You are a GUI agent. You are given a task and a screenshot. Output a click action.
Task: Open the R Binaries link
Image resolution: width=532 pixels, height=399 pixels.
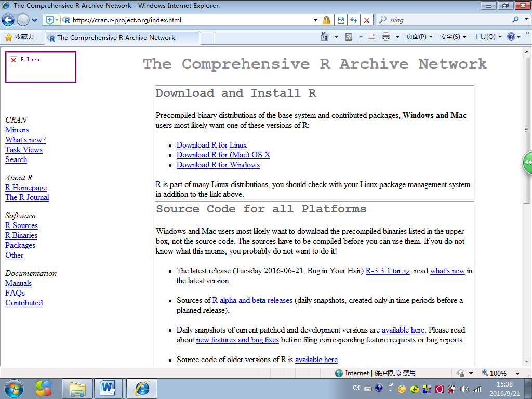pyautogui.click(x=21, y=235)
